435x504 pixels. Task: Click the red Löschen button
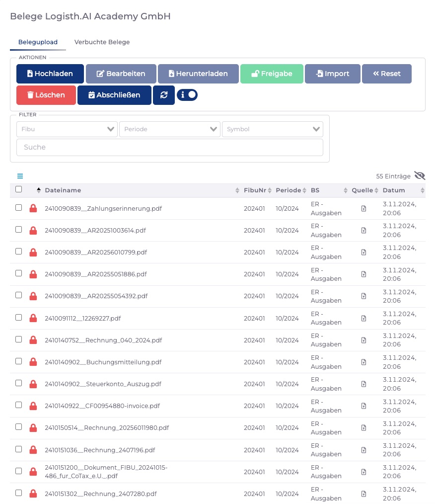46,95
